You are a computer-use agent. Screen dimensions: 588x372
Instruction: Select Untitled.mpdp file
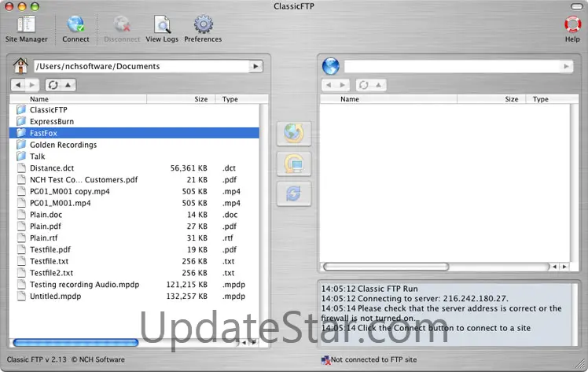134,296
